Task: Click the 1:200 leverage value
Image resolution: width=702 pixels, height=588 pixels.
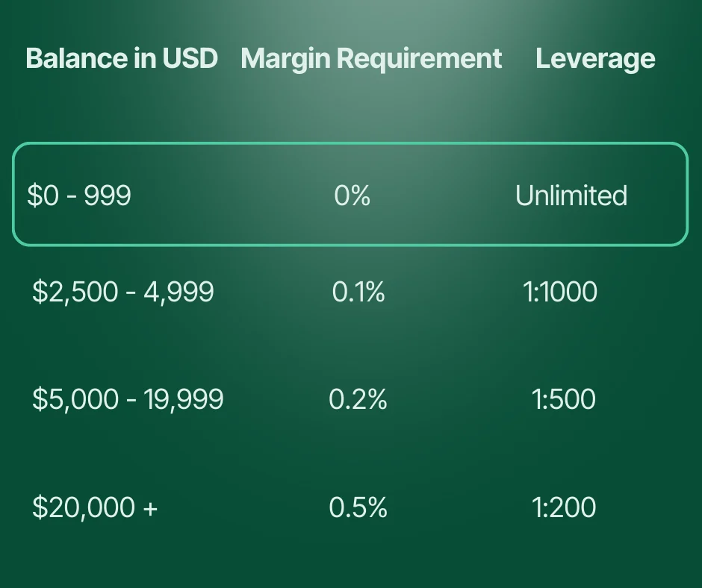Action: coord(564,507)
